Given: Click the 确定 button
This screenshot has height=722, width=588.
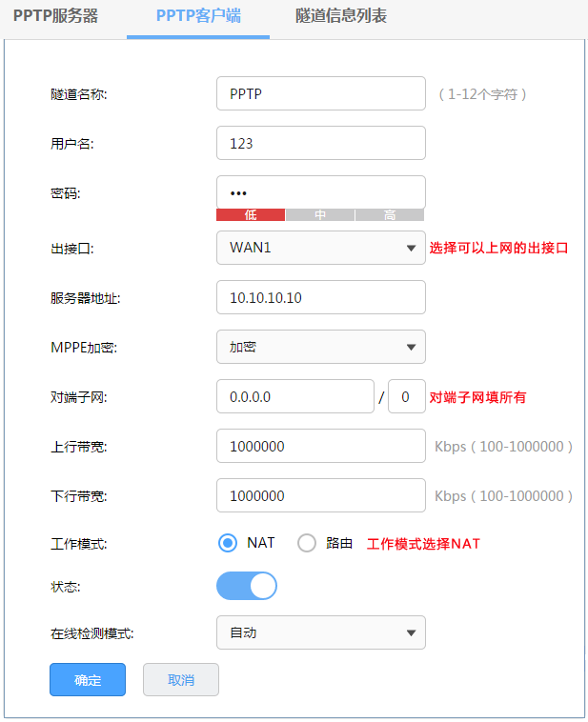Looking at the screenshot, I should [x=88, y=680].
